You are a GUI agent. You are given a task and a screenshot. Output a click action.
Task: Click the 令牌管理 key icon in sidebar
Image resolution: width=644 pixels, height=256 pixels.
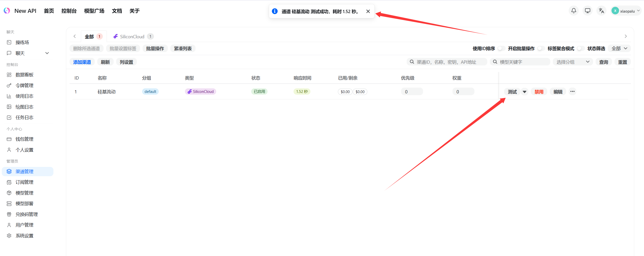pyautogui.click(x=9, y=85)
